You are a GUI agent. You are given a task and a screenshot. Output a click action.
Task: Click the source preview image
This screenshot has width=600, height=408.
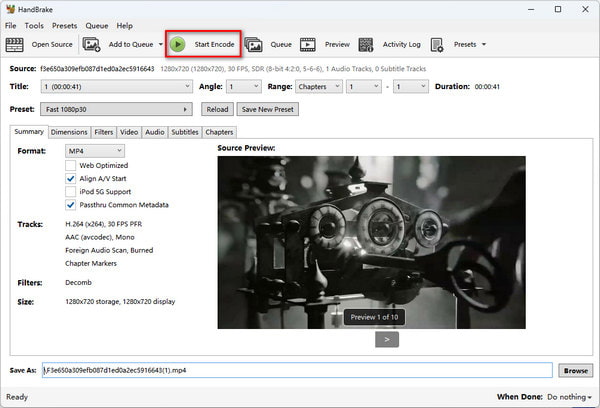coord(372,242)
